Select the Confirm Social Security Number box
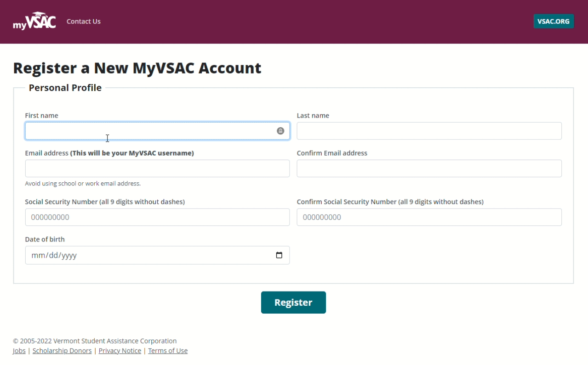 point(429,217)
